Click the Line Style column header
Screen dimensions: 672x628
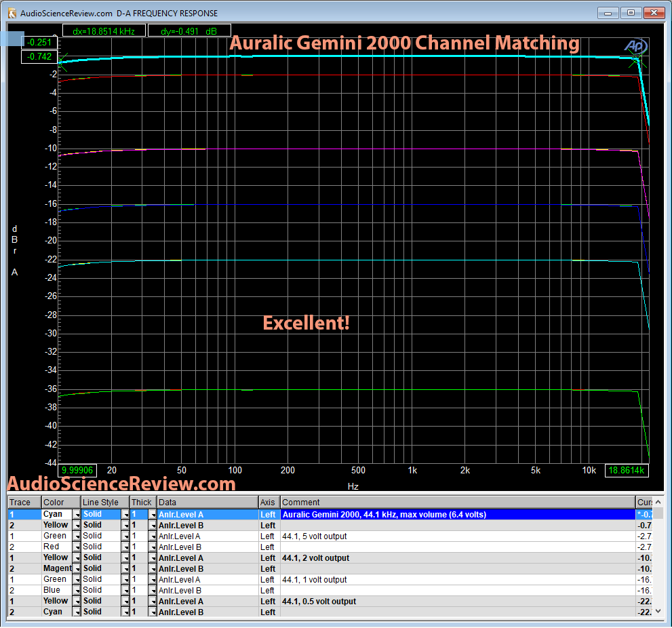tap(105, 503)
